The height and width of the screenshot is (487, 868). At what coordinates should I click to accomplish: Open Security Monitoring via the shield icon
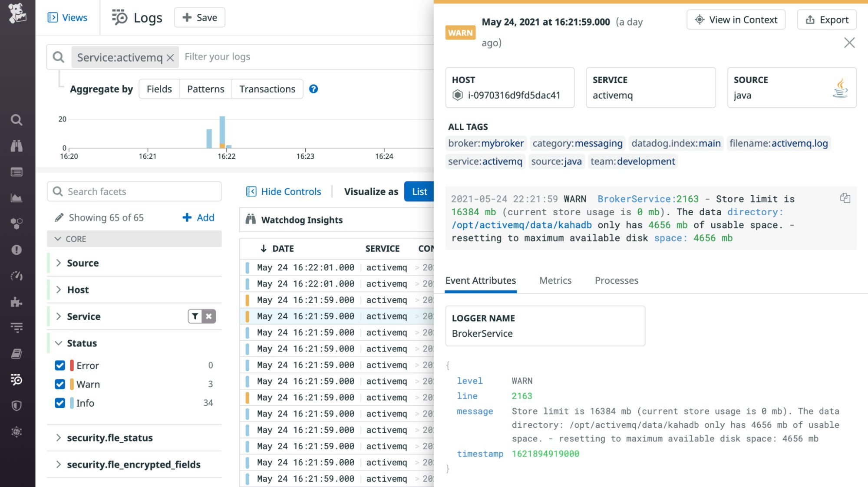(17, 406)
